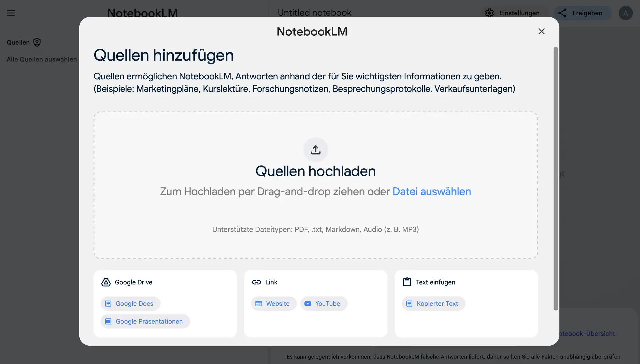This screenshot has width=640, height=364.
Task: Click the Unterstützte Dateitypen text
Action: click(315, 229)
